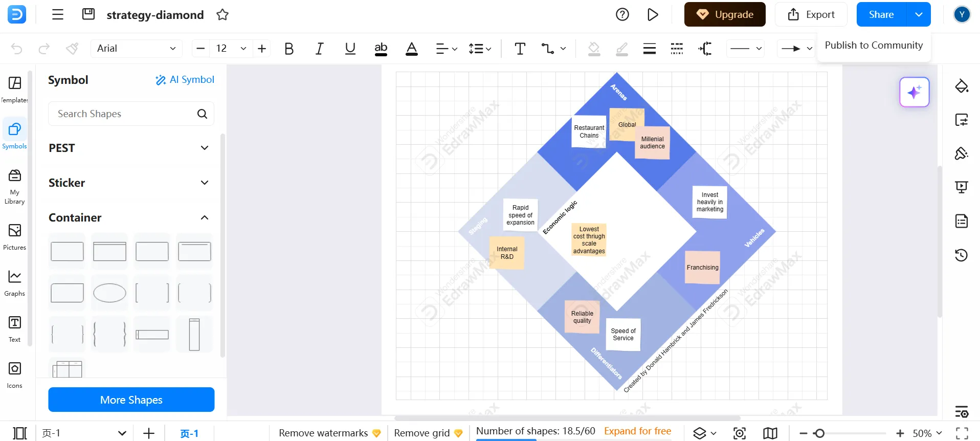Click the Upgrade button
980x441 pixels.
[725, 14]
